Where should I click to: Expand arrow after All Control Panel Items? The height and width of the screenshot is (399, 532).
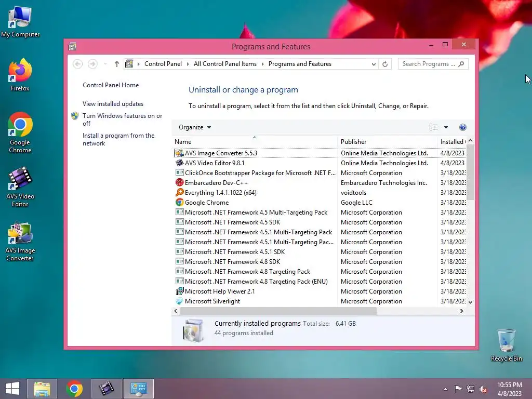tap(262, 64)
